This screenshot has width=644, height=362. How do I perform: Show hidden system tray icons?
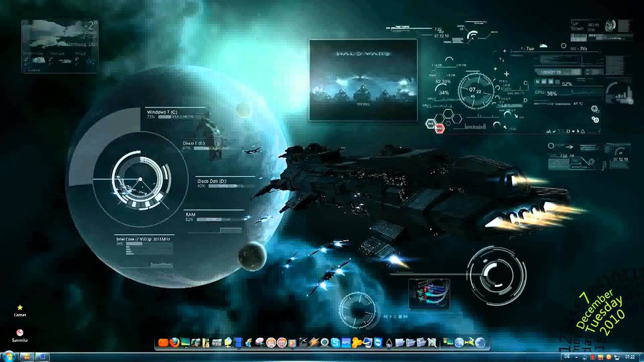[x=576, y=357]
